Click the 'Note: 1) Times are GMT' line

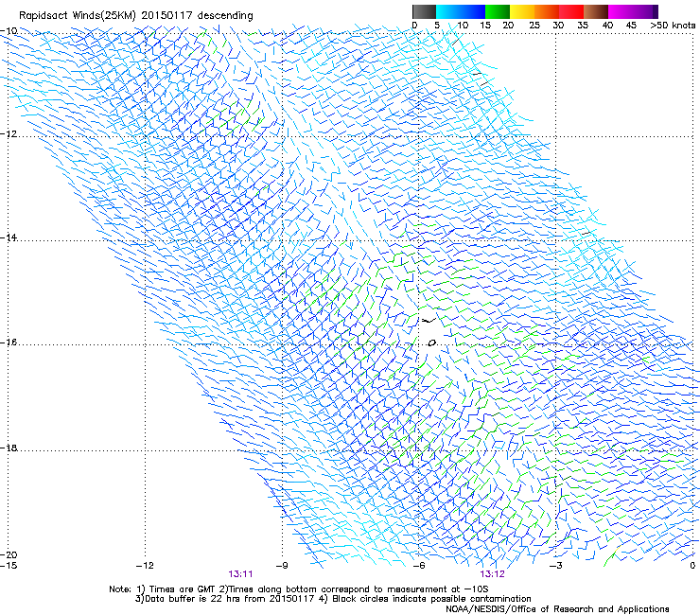(298, 589)
